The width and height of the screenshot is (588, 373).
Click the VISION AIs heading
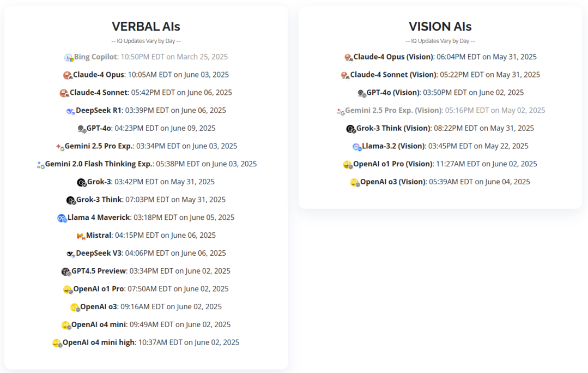[440, 26]
